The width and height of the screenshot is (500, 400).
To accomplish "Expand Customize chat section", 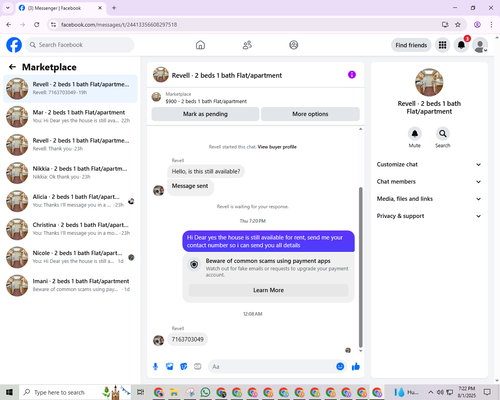I will pos(429,164).
